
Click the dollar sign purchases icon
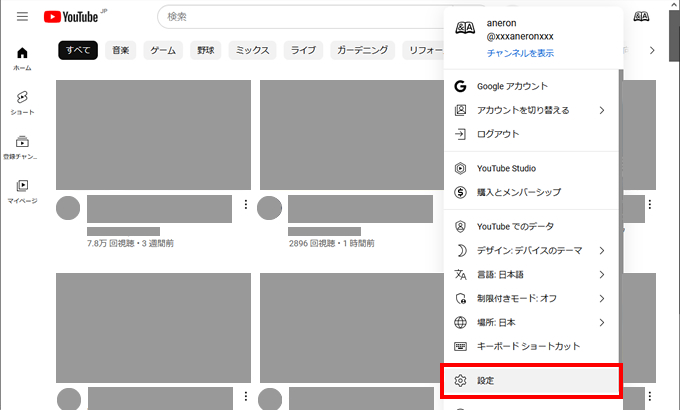[x=460, y=192]
